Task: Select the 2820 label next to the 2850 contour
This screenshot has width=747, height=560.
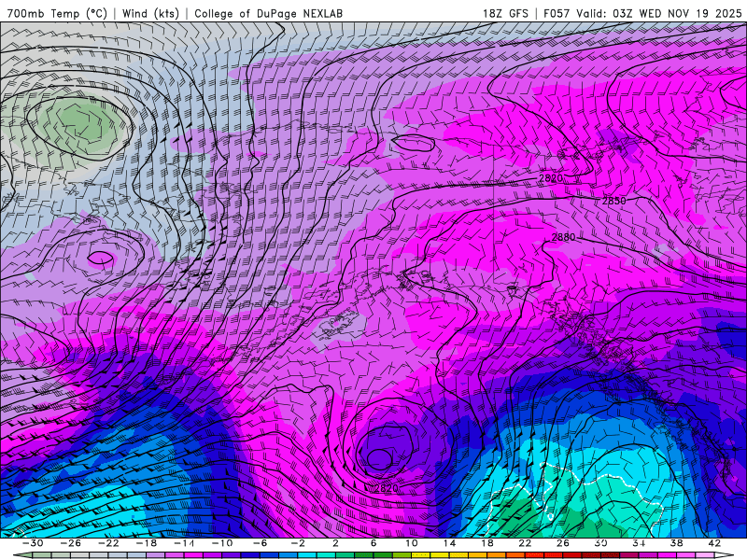Action: [x=551, y=178]
